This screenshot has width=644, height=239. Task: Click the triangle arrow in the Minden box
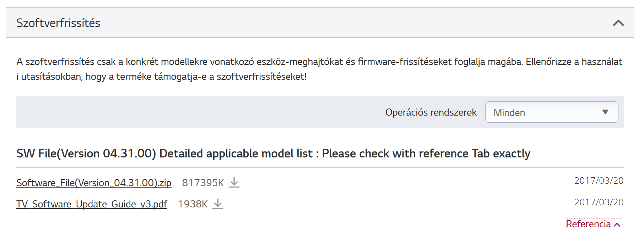(605, 112)
